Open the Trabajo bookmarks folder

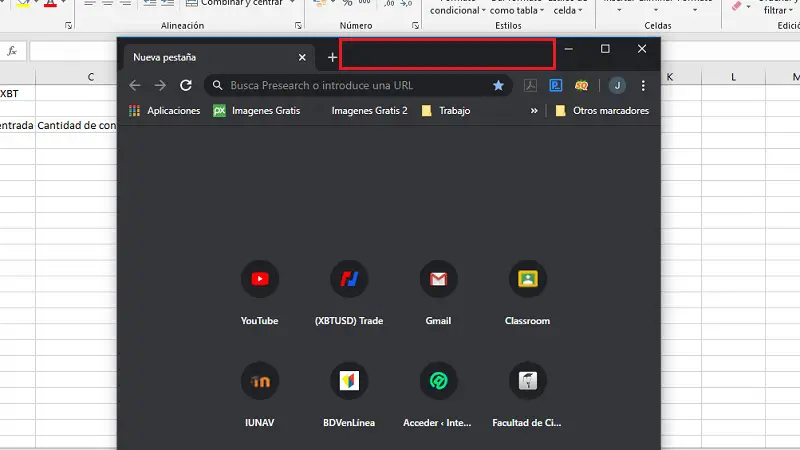[x=446, y=111]
